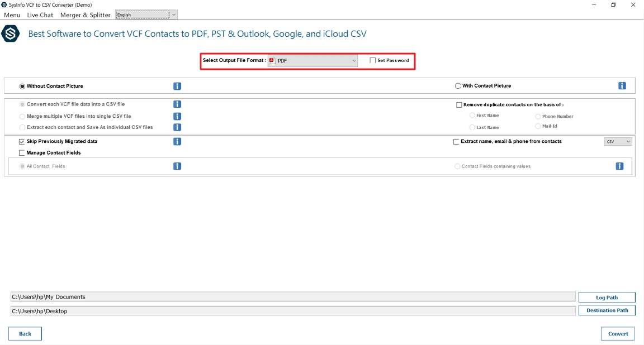The image size is (644, 345).
Task: Choose Phone Number duplicate criterion
Action: 538,117
